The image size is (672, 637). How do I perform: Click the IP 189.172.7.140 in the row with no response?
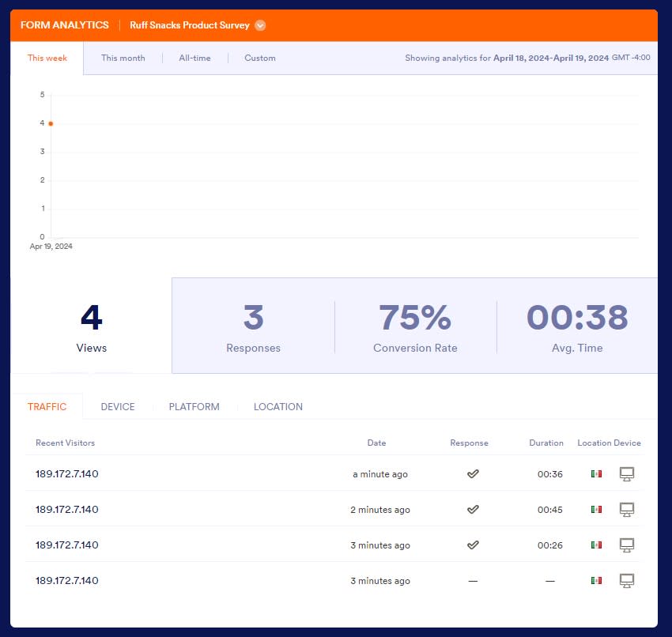[67, 580]
